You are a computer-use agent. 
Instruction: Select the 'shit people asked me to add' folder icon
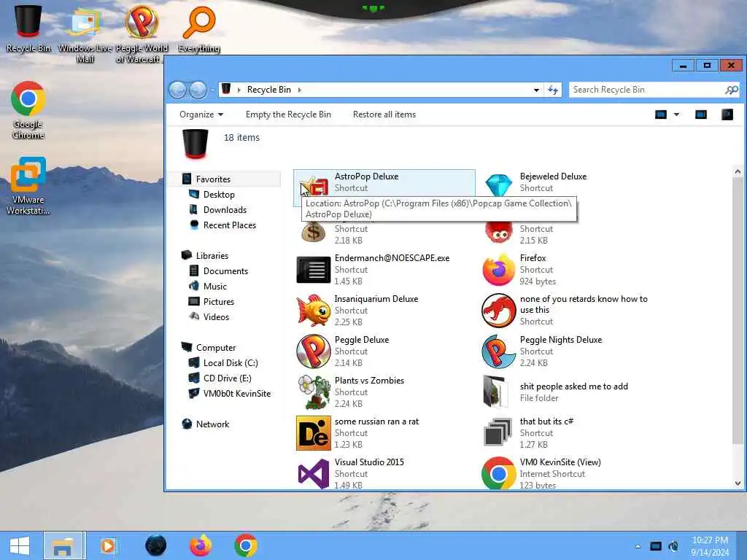coord(495,392)
